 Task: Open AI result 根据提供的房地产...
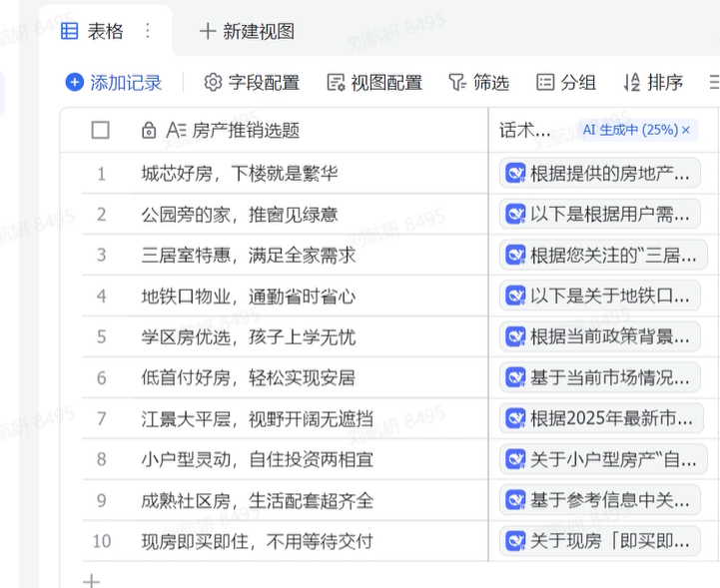(600, 173)
